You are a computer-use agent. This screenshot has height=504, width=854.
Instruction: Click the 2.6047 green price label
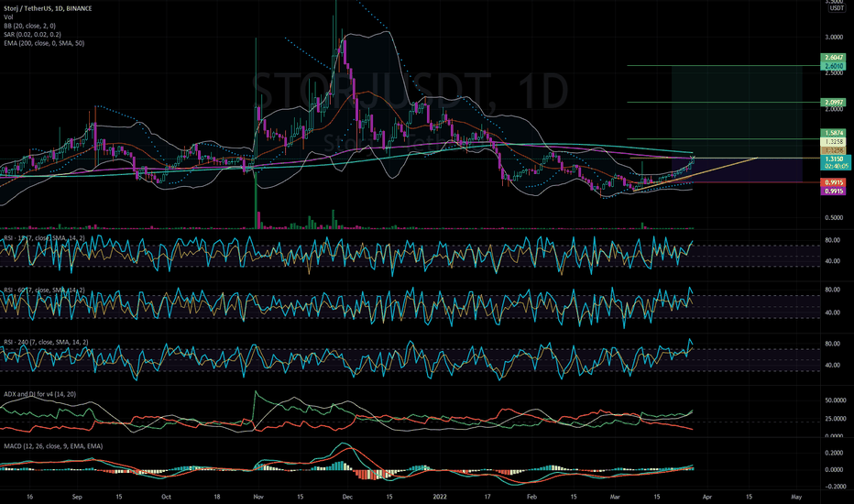(x=834, y=57)
